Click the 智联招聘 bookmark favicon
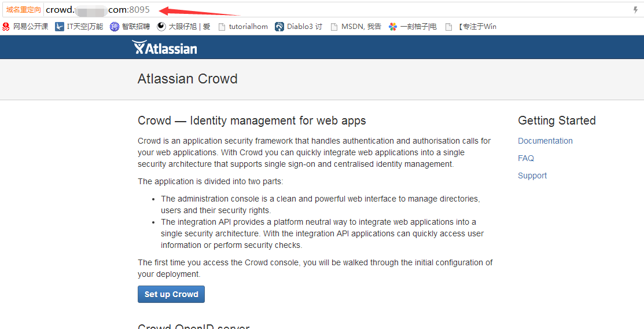This screenshot has height=329, width=644. (x=114, y=27)
